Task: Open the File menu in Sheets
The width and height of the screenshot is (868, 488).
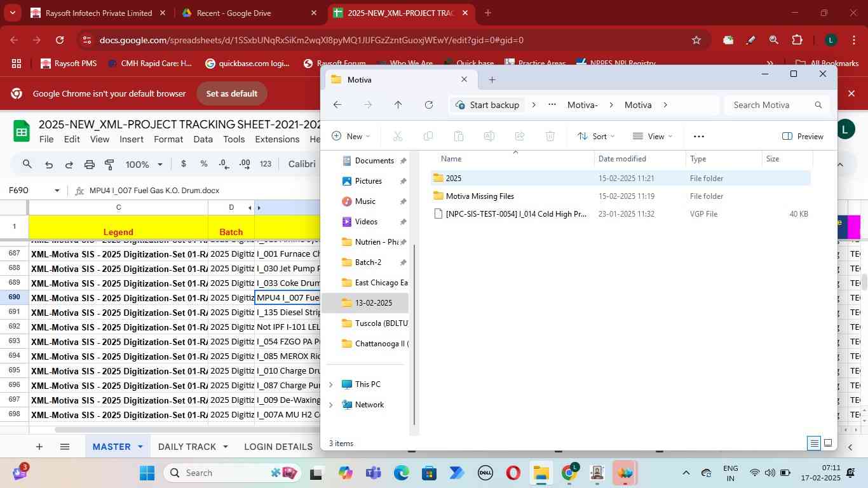Action: [46, 139]
